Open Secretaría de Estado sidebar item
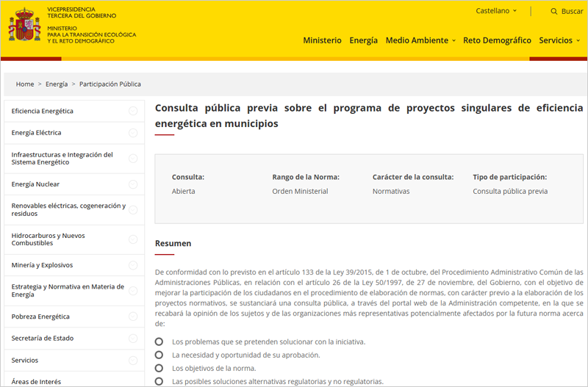588x387 pixels. tap(43, 338)
